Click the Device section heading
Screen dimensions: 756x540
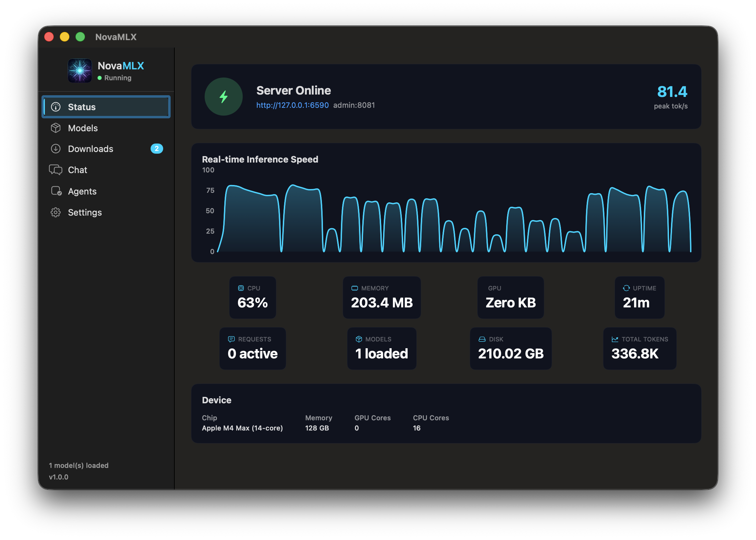(x=217, y=400)
